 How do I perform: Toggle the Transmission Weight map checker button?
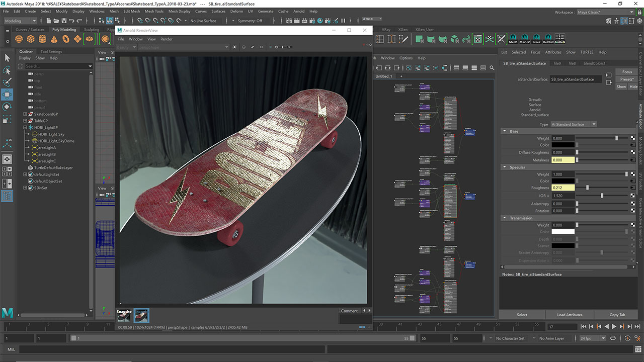point(633,225)
